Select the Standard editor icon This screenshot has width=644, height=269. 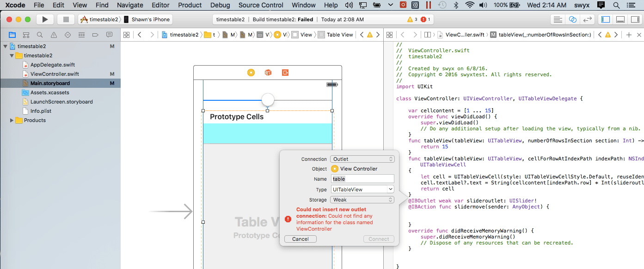click(558, 19)
